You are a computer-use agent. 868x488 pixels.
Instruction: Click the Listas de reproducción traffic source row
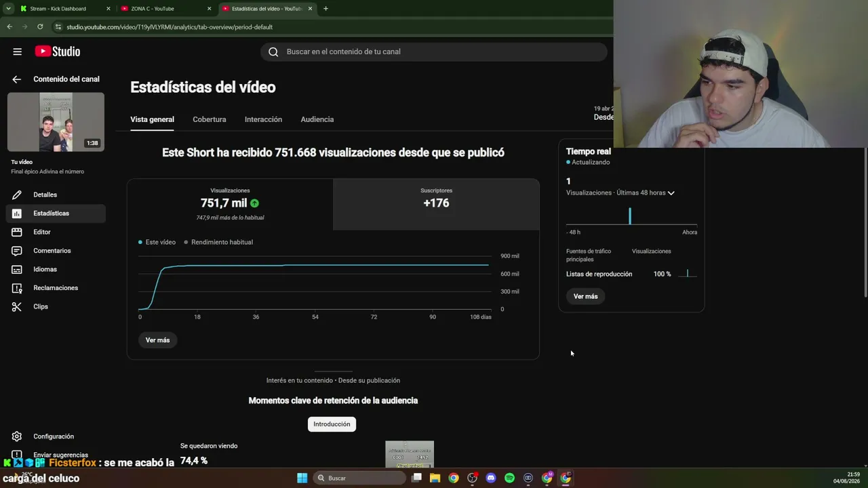coord(632,274)
